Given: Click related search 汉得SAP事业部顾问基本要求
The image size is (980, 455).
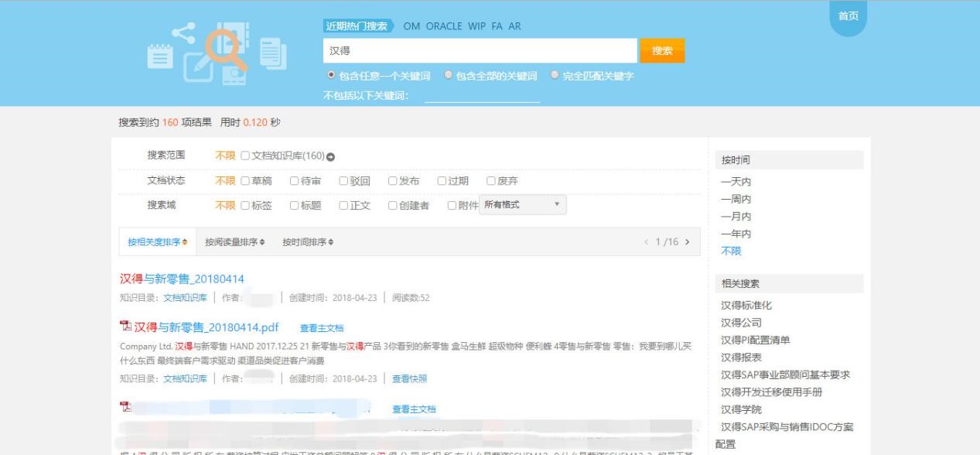Looking at the screenshot, I should (x=786, y=375).
